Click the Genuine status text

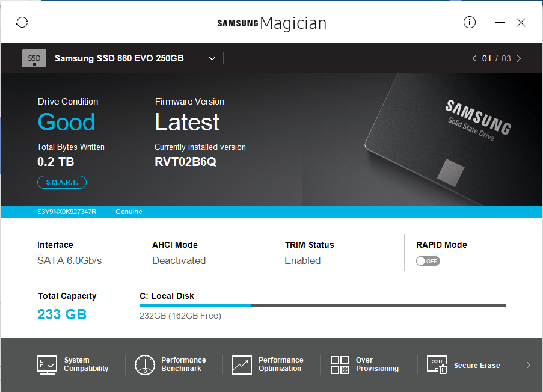pos(129,212)
